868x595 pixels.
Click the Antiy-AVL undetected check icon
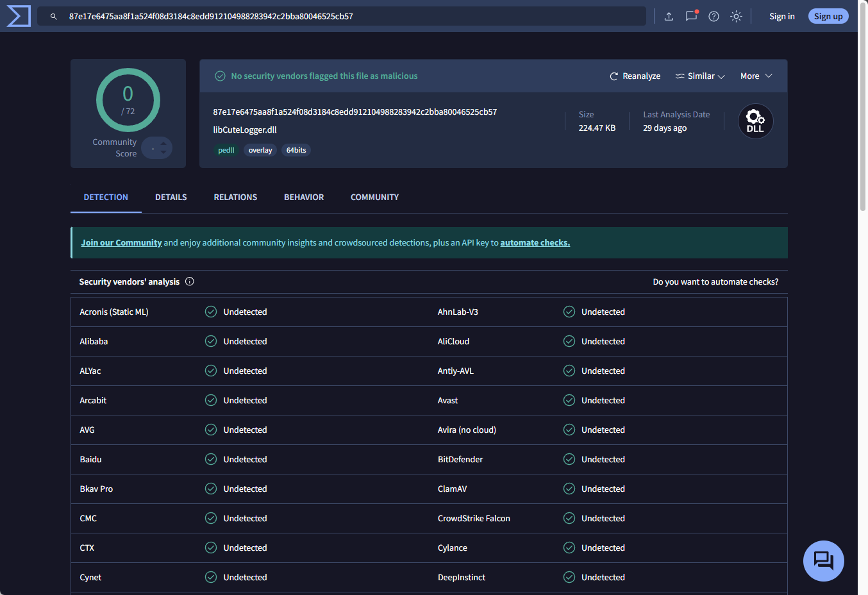point(569,371)
